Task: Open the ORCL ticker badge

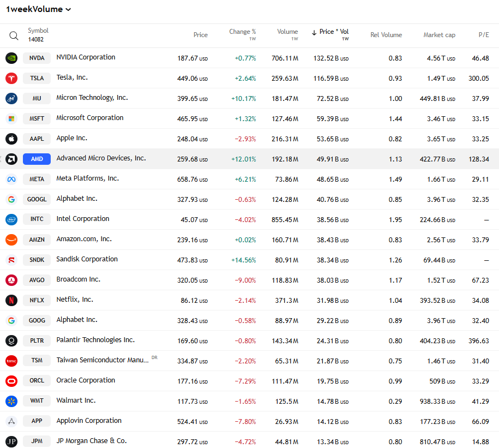Action: (37, 381)
